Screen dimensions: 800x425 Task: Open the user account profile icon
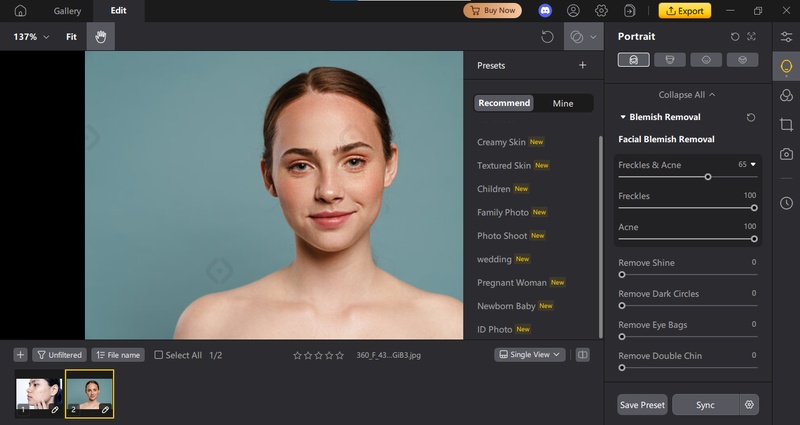[x=573, y=11]
